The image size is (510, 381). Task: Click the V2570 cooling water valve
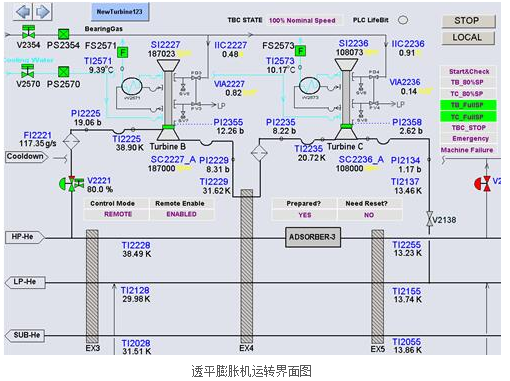click(x=27, y=71)
